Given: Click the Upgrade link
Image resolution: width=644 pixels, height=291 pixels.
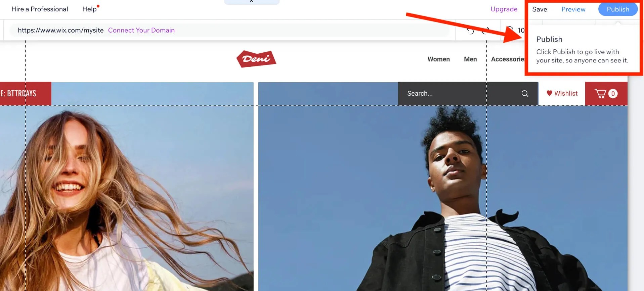Looking at the screenshot, I should pyautogui.click(x=504, y=9).
